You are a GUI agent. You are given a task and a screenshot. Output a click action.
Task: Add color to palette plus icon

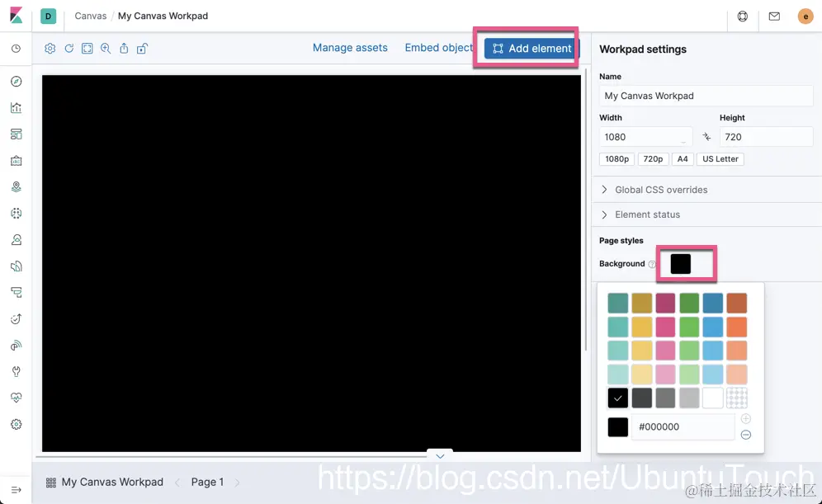[x=746, y=418]
